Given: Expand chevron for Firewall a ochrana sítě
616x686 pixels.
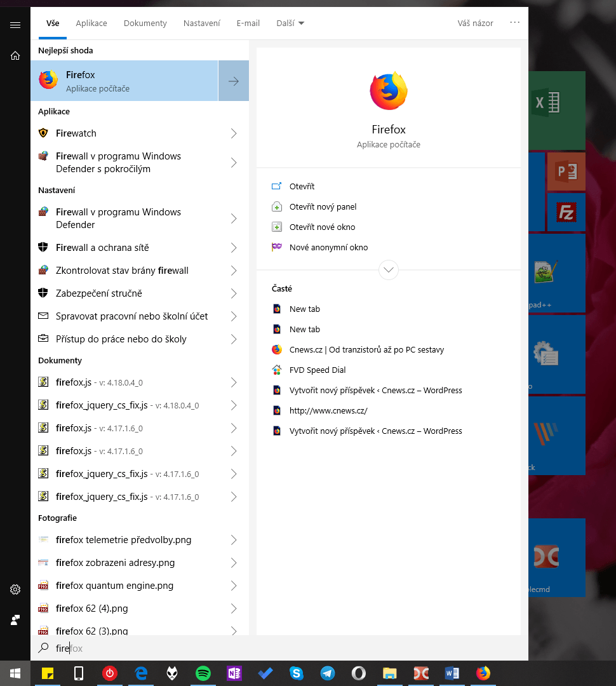Looking at the screenshot, I should coord(234,248).
